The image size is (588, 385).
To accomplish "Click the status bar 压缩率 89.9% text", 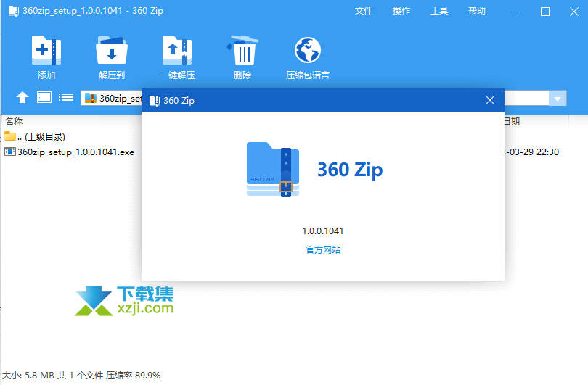I will click(x=133, y=376).
